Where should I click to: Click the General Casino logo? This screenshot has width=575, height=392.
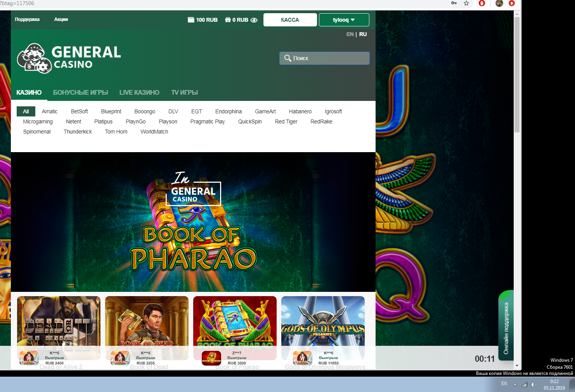[x=69, y=58]
